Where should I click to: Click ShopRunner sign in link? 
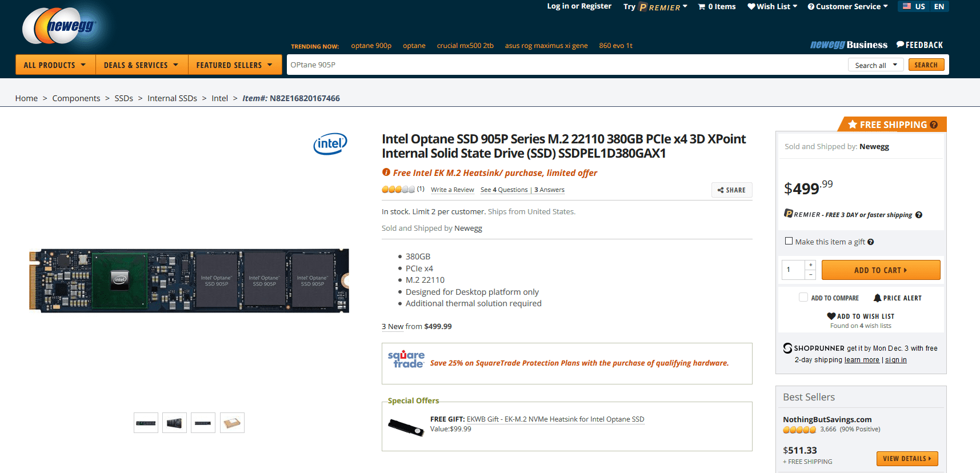point(896,360)
